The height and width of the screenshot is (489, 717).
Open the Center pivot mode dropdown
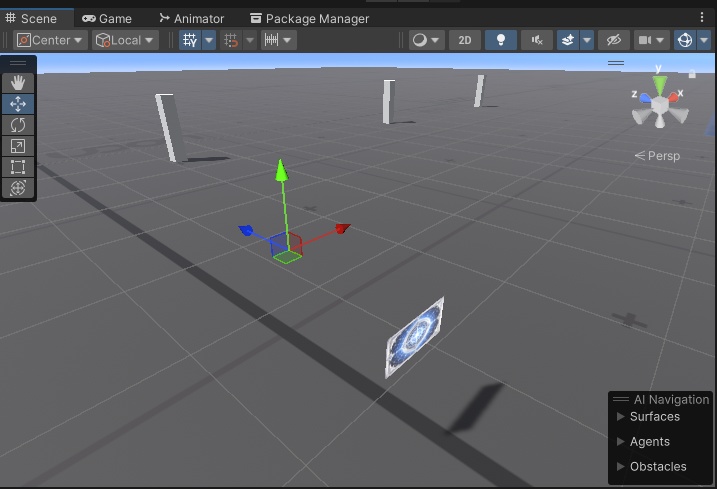click(x=50, y=40)
